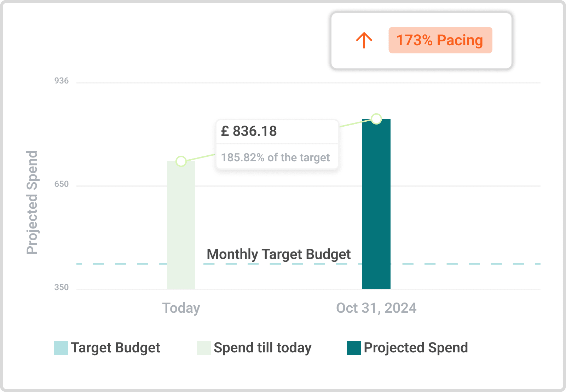
Task: Click the 185.82% of the target text
Action: [275, 157]
